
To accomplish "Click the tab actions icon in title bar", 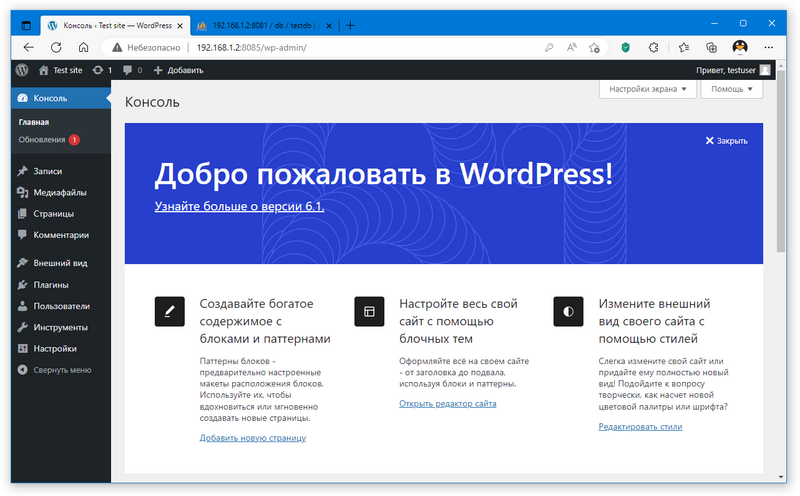I will pos(27,25).
